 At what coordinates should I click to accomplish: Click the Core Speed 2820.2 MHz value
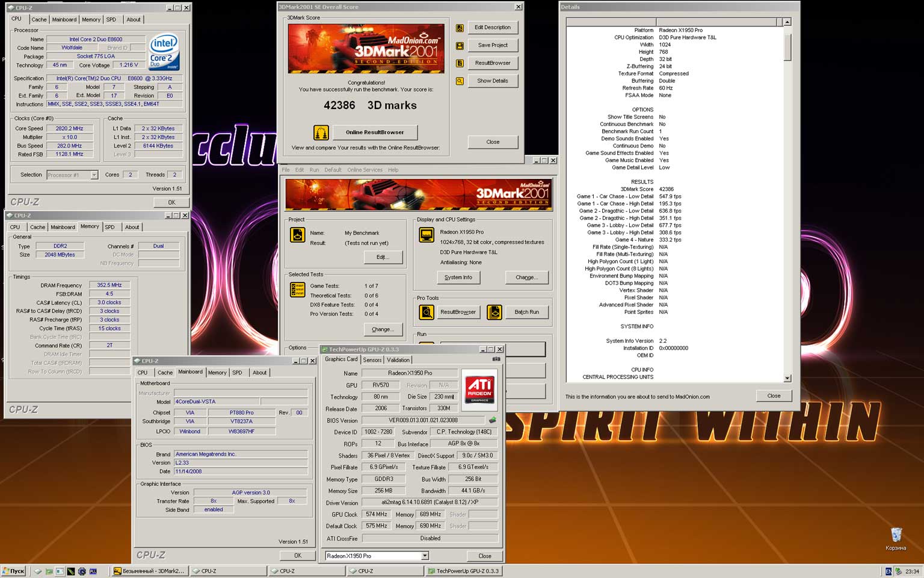click(70, 128)
